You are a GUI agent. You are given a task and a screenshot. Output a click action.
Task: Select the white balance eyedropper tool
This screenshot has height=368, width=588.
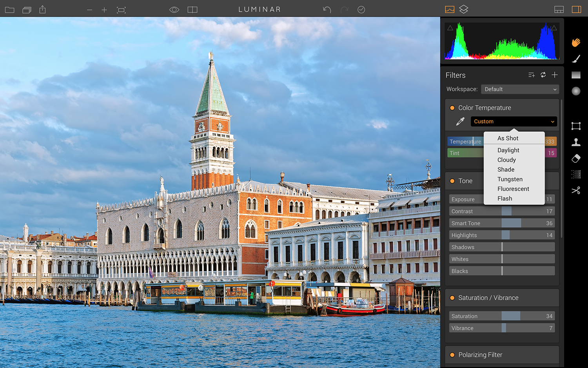click(x=460, y=122)
